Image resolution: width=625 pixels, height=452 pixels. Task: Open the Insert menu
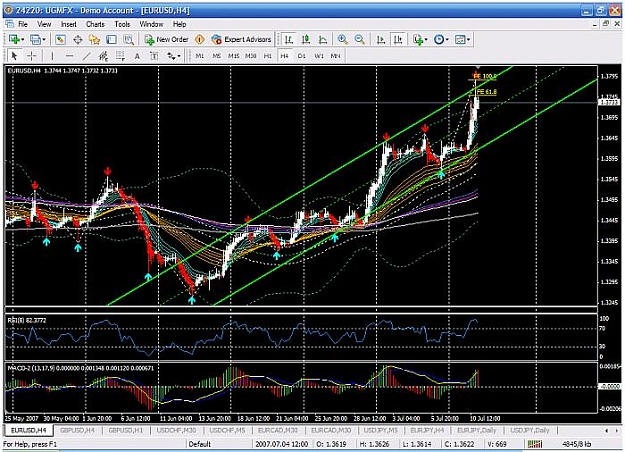point(69,24)
